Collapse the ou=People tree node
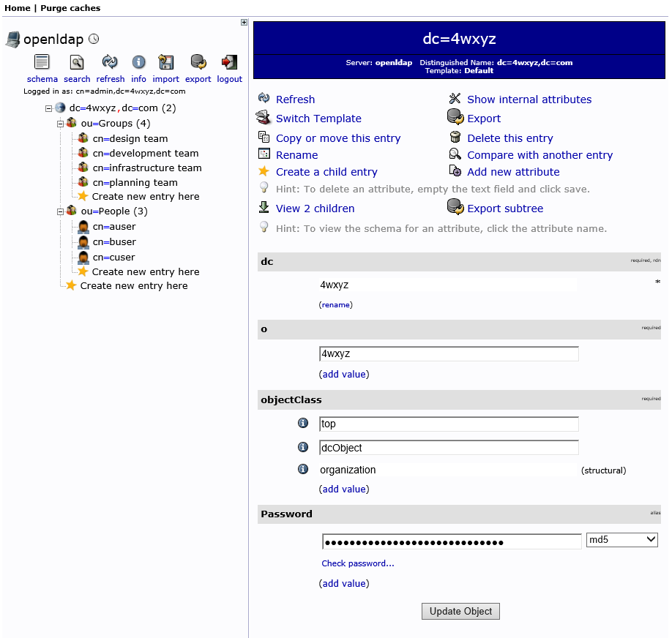 (x=61, y=211)
